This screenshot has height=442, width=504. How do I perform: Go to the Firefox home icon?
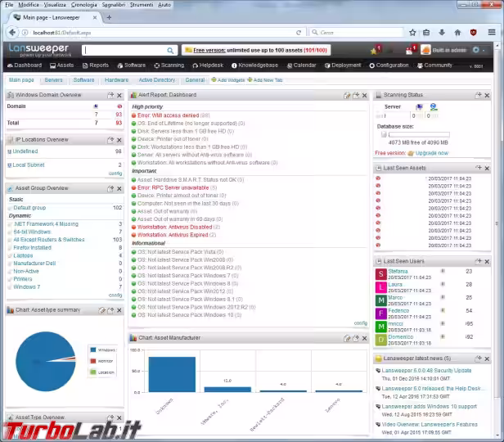[457, 33]
